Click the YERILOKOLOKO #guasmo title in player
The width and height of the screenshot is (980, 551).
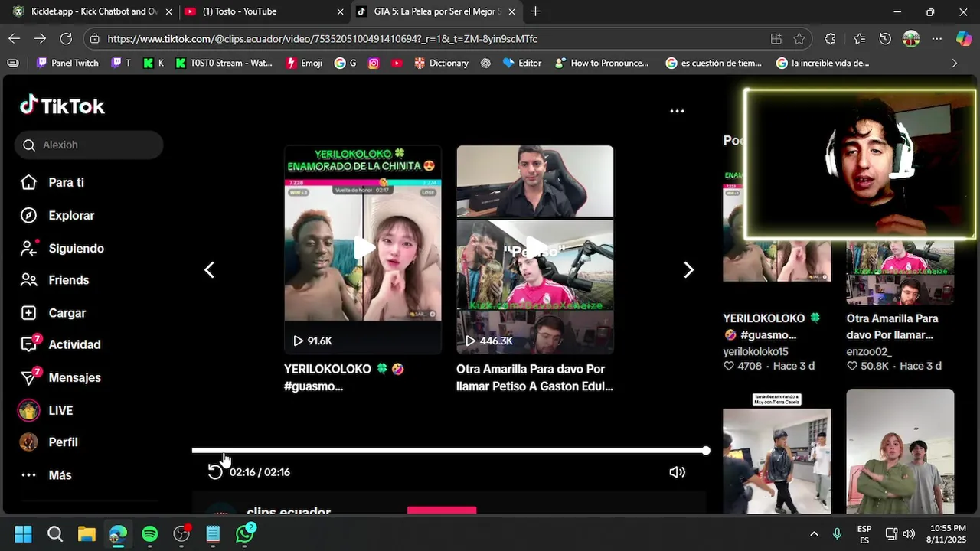[x=344, y=377]
